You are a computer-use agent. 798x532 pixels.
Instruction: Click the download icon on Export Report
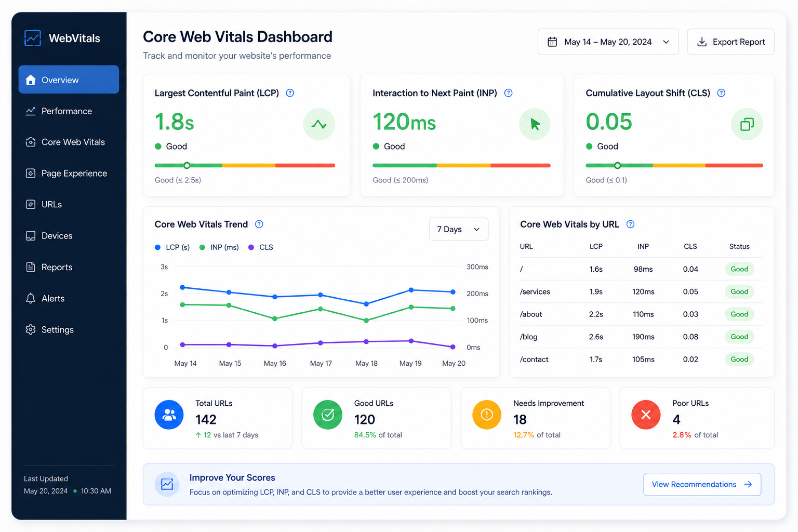tap(701, 42)
